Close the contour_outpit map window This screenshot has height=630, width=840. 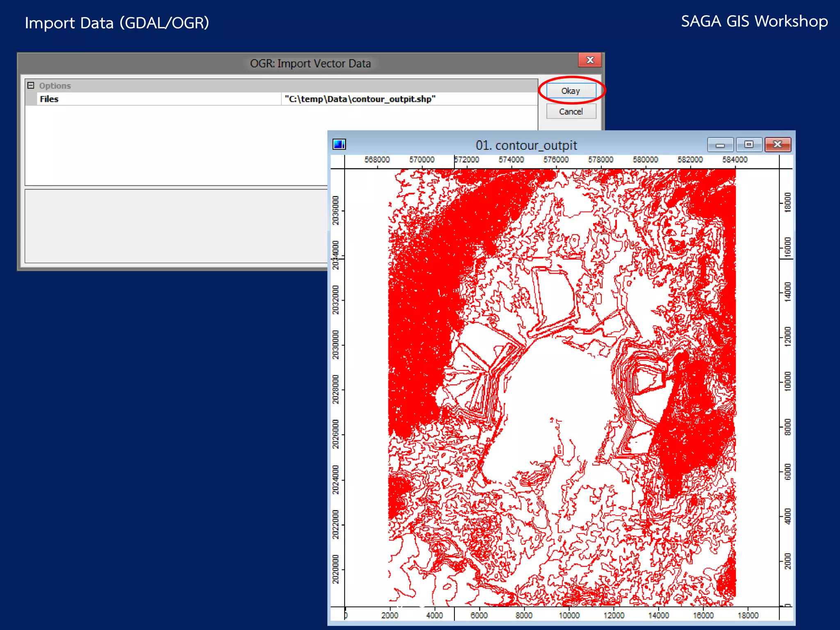click(778, 144)
